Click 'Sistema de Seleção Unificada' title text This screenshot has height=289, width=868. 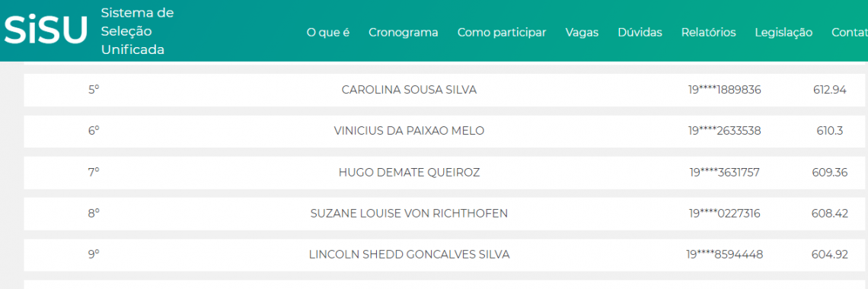137,31
